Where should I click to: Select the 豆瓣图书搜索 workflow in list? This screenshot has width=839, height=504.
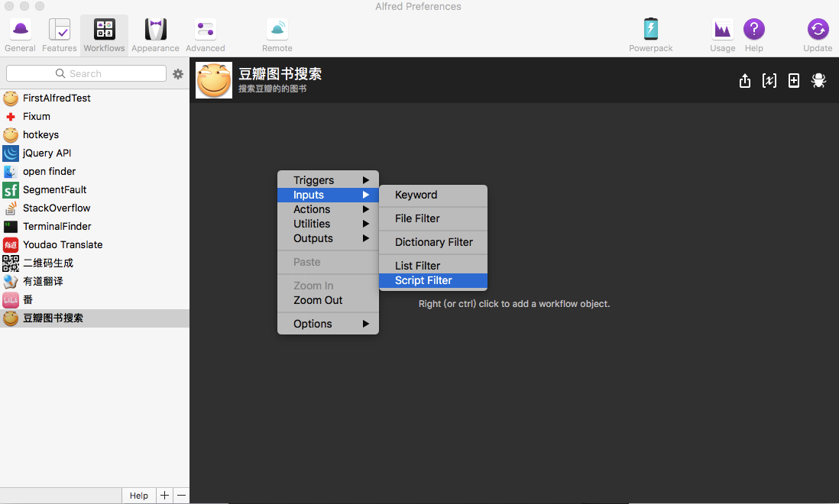tap(95, 318)
